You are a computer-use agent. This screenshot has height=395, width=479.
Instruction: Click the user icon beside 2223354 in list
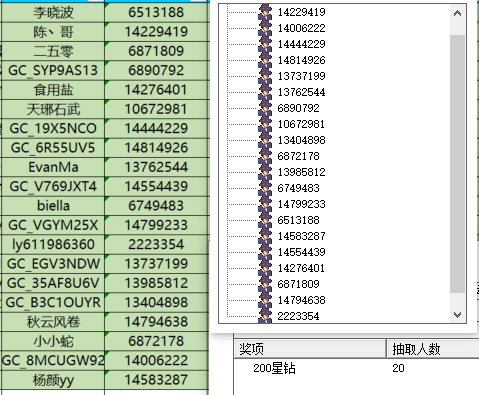[265, 316]
